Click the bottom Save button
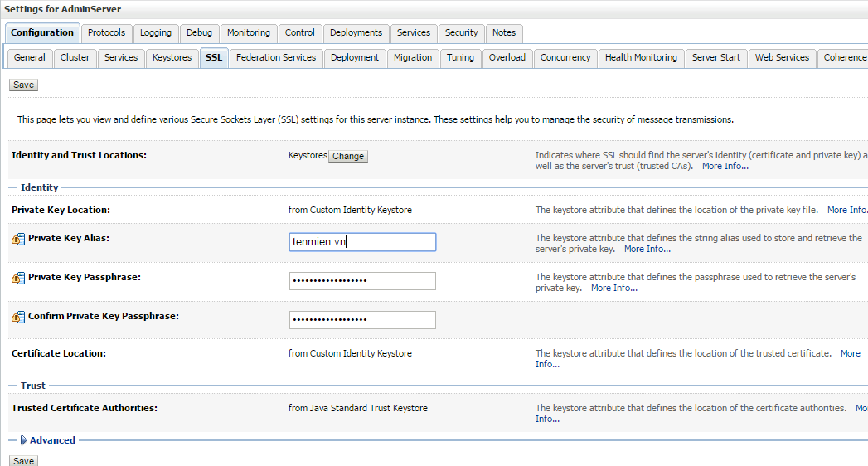Viewport: 868px width, 466px height. coord(23,460)
